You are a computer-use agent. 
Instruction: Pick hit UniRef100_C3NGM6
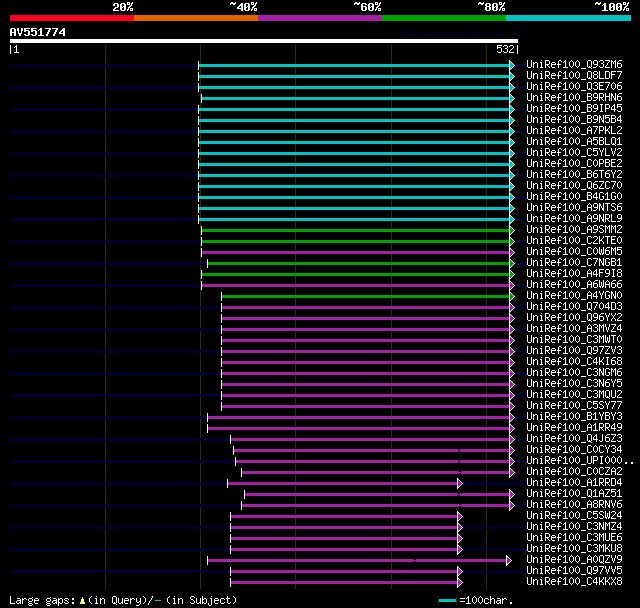click(x=574, y=373)
